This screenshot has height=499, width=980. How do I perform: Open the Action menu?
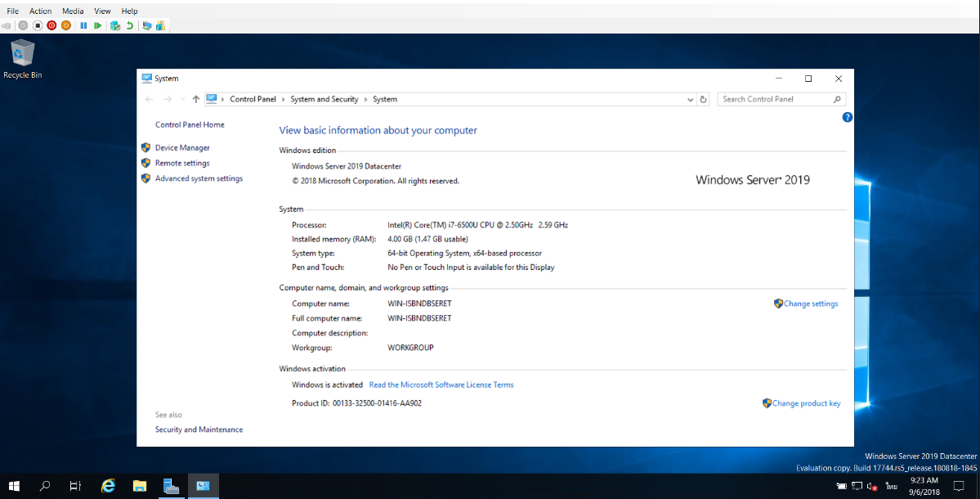41,11
